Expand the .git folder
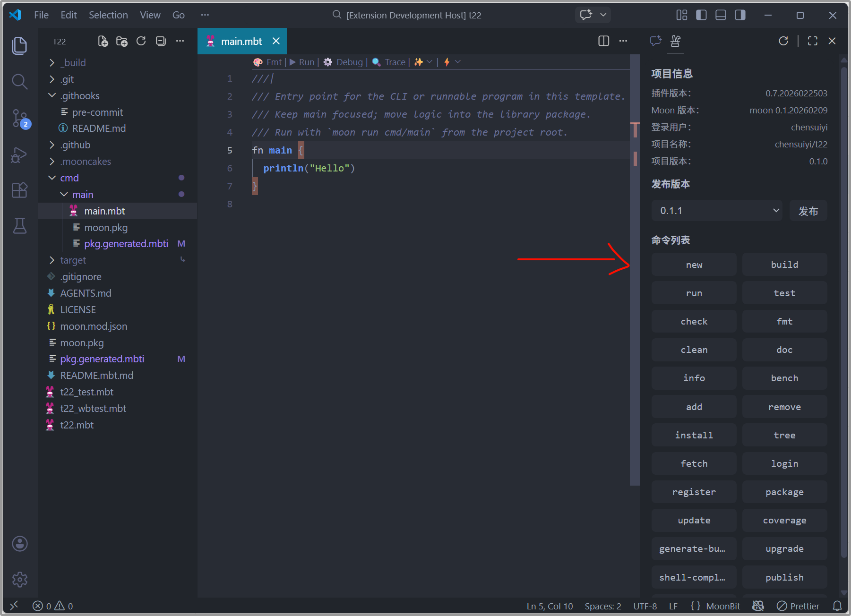The width and height of the screenshot is (851, 616). (x=117, y=79)
